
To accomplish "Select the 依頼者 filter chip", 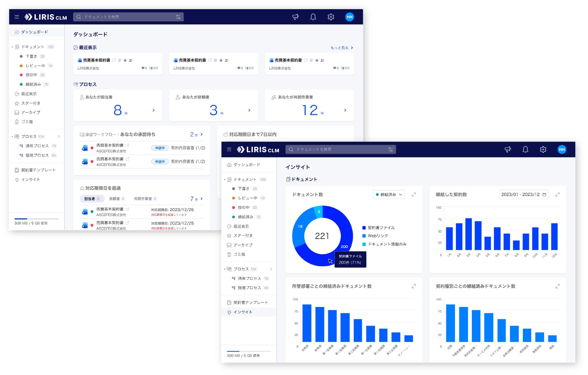I will coord(116,199).
